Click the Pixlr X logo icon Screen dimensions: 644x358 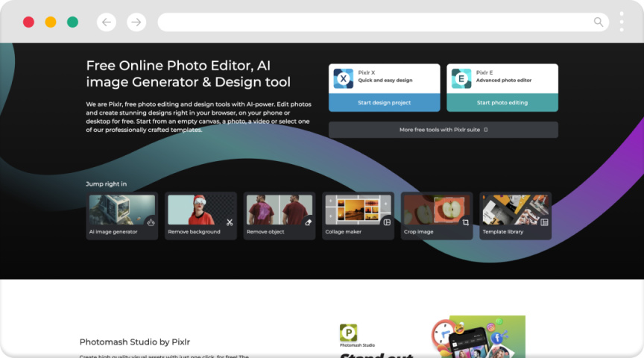(x=344, y=78)
